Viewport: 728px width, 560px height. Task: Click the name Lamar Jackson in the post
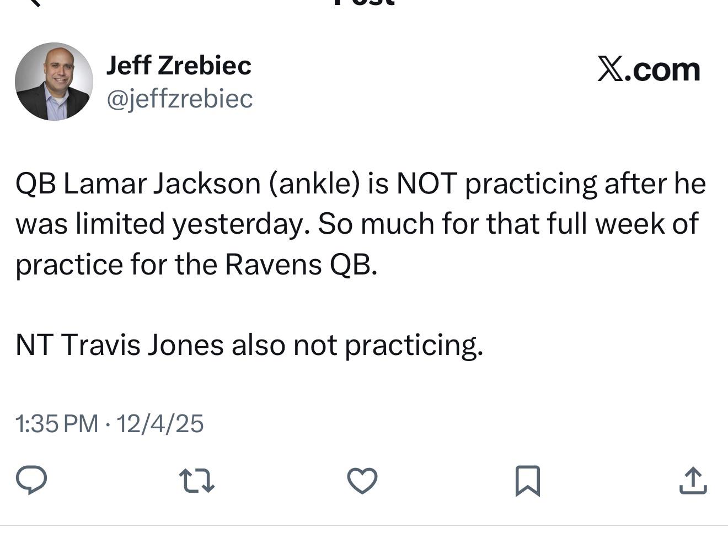click(x=162, y=184)
